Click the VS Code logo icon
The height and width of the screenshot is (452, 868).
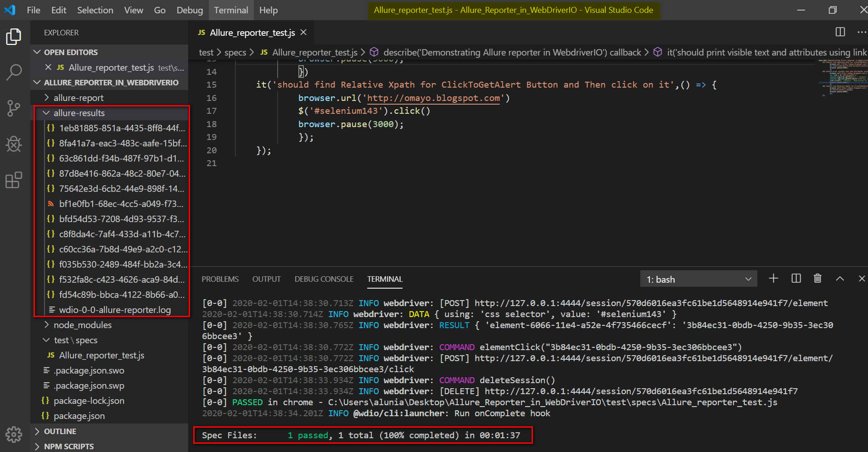(x=10, y=10)
